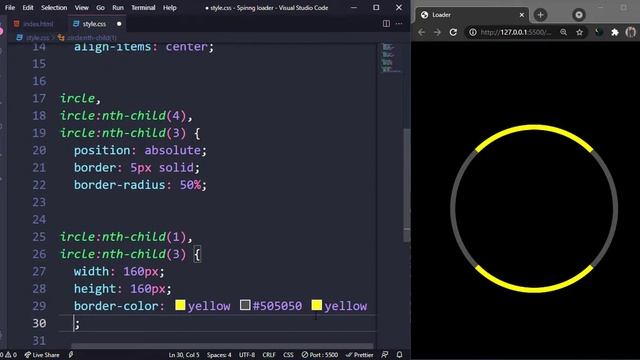This screenshot has width=640, height=360.
Task: Reload the Loader page
Action: click(x=453, y=32)
